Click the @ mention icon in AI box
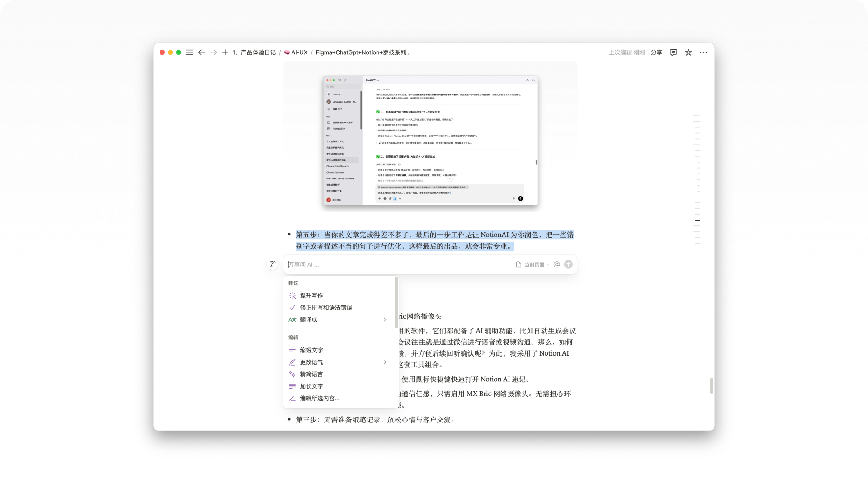Viewport: 868px width, 488px height. tap(557, 264)
